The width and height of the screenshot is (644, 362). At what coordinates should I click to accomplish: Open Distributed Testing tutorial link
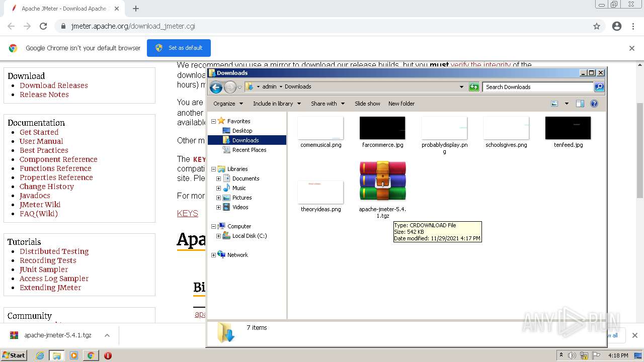pyautogui.click(x=54, y=251)
